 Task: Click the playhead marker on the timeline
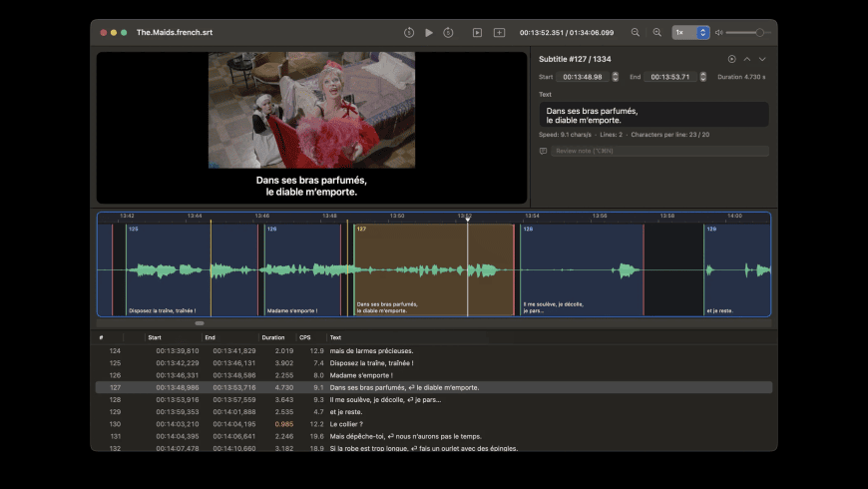coord(468,220)
